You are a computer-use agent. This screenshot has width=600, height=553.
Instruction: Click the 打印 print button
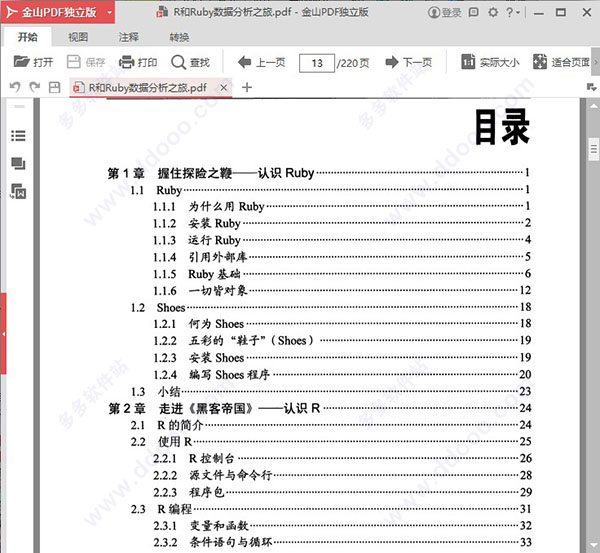138,62
